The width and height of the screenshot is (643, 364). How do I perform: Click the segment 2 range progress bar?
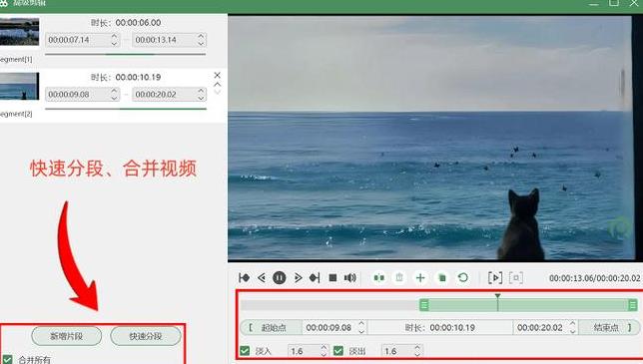[x=126, y=109]
